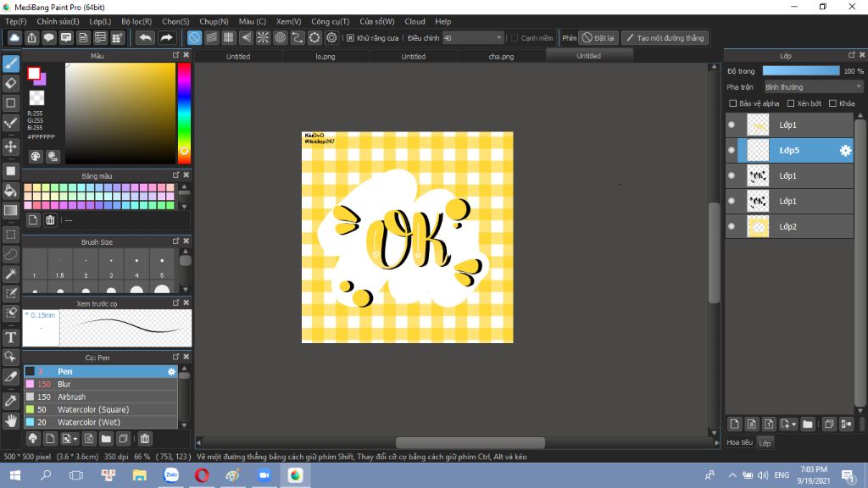Click the Redo arrow in toolbar
The width and height of the screenshot is (868, 488).
(x=166, y=37)
